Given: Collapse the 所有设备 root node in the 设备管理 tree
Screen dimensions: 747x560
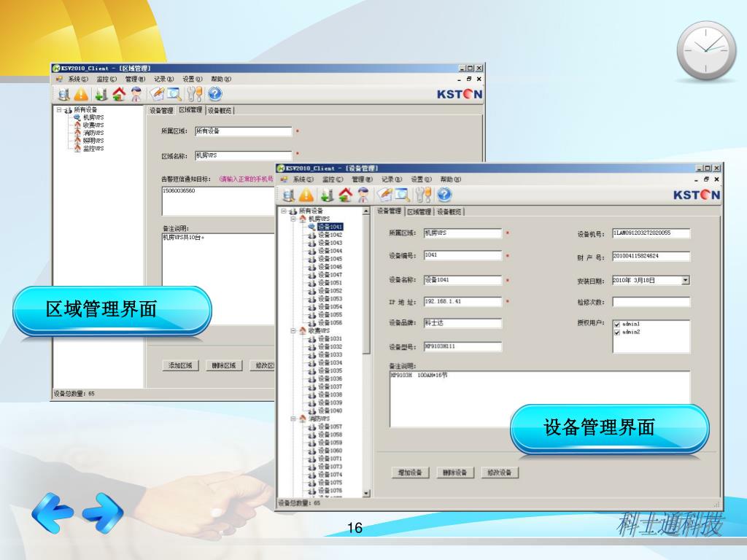Looking at the screenshot, I should tap(284, 211).
